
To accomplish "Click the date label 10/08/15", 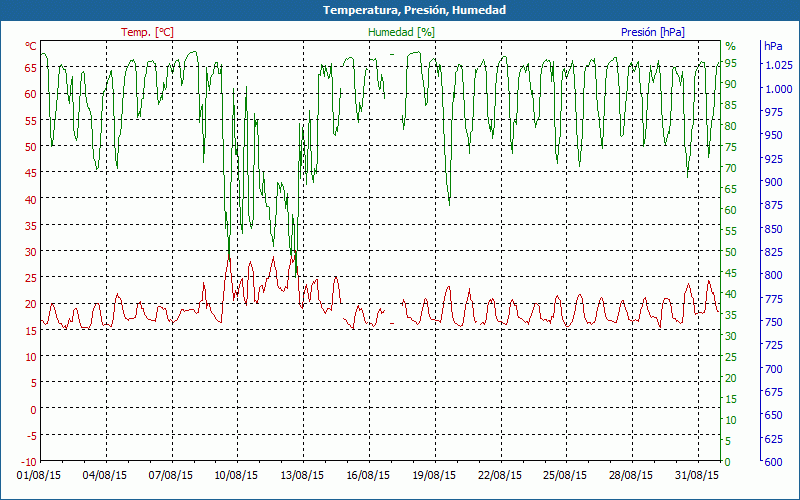I will (236, 476).
